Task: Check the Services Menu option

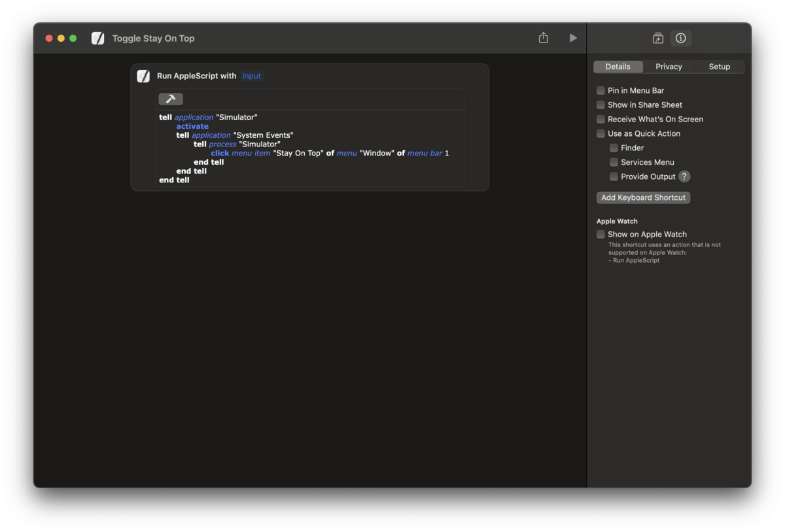Action: pyautogui.click(x=614, y=162)
